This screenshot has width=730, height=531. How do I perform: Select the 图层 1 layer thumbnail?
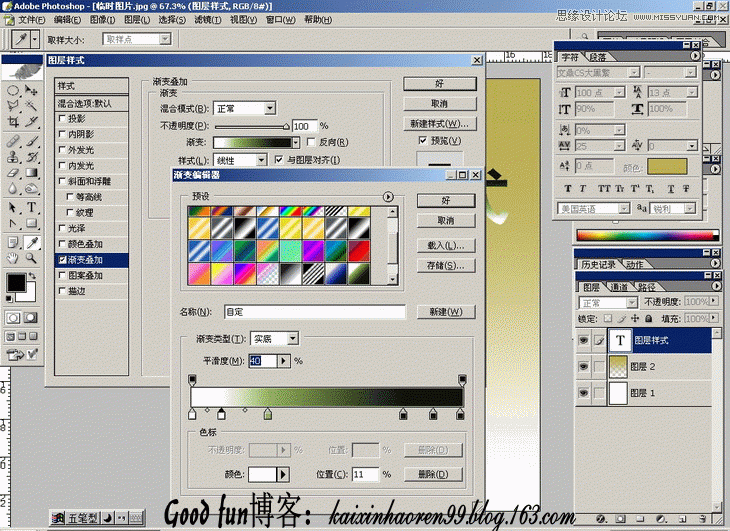pos(618,393)
